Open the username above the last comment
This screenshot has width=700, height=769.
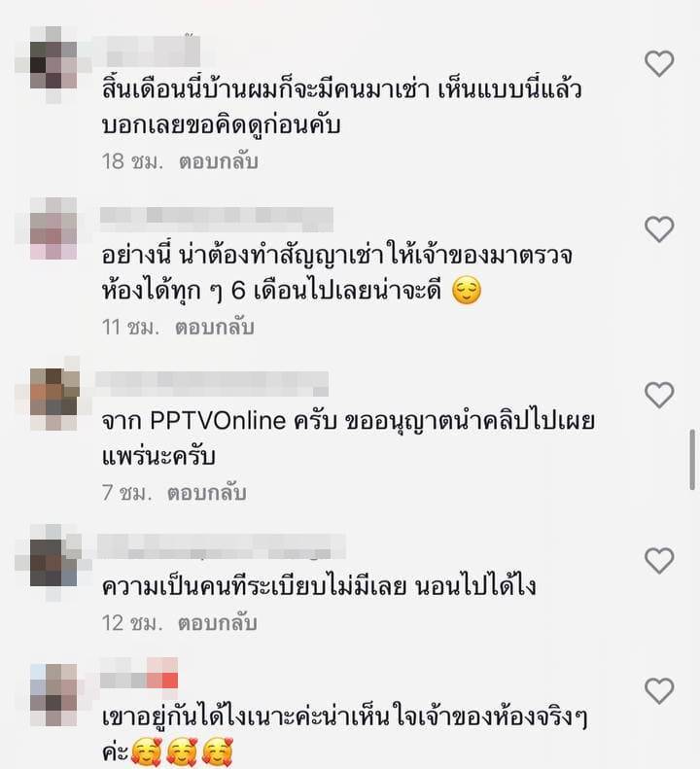tap(139, 674)
